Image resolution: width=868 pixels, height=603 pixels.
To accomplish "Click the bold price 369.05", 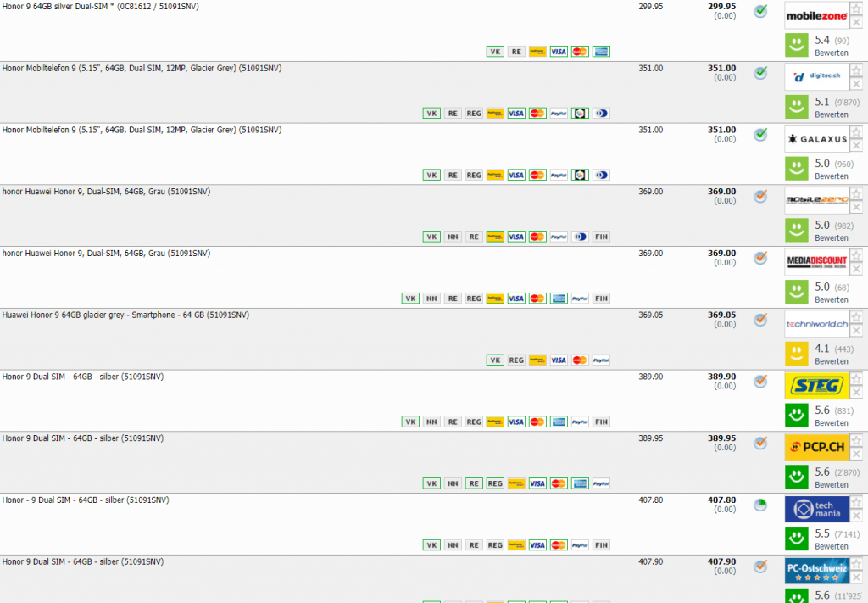I will tap(722, 315).
